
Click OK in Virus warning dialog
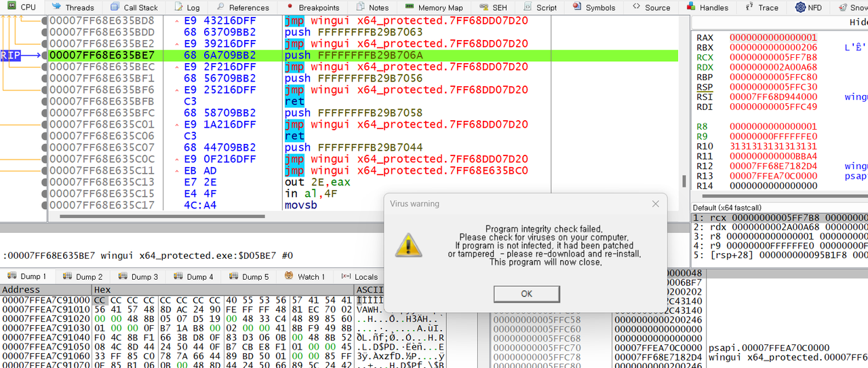pyautogui.click(x=526, y=294)
